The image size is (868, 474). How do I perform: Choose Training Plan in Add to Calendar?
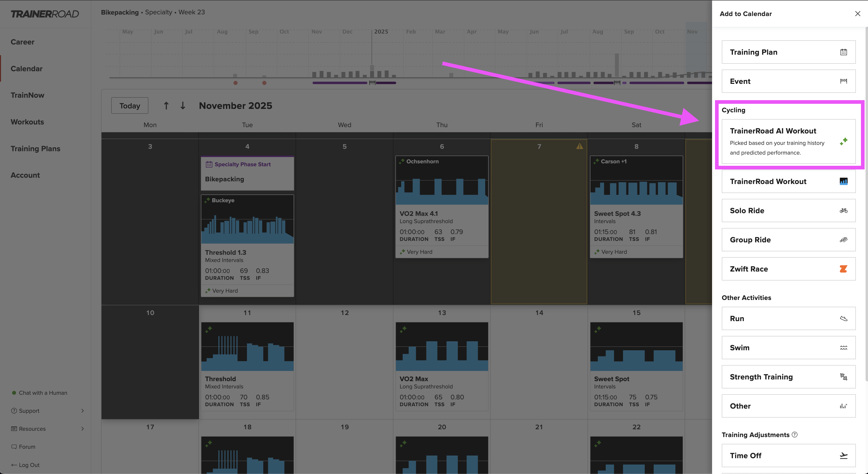click(789, 52)
